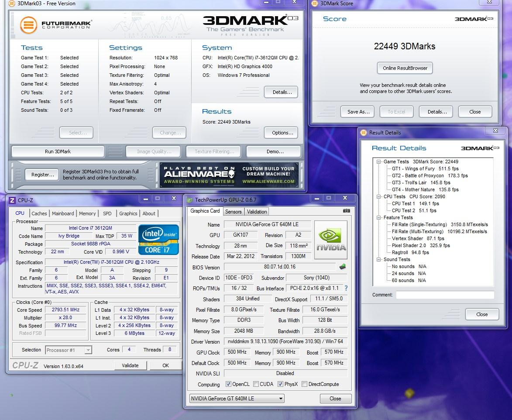Screen dimensions: 512x420
Task: Minimize the CPU-Z window
Action: tap(146, 199)
